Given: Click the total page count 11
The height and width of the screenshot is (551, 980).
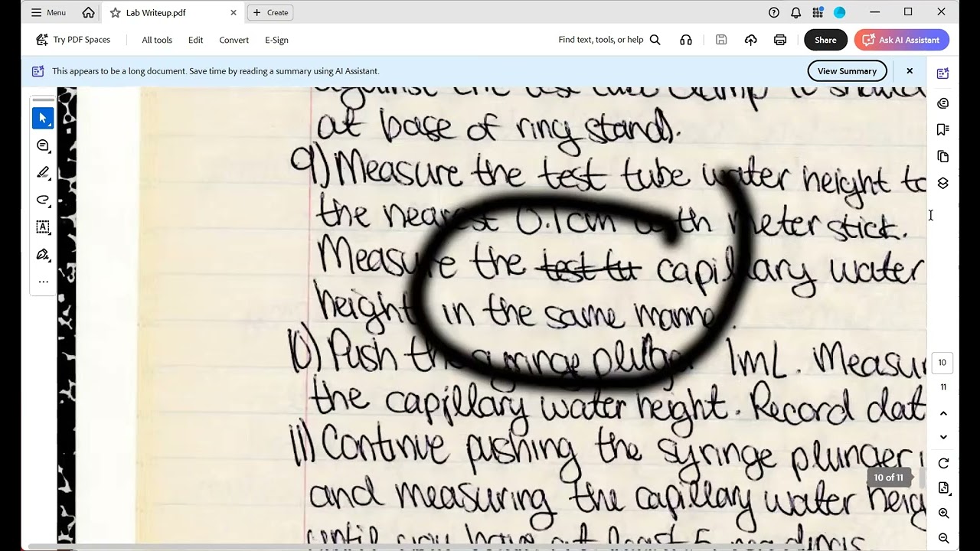Looking at the screenshot, I should (942, 387).
